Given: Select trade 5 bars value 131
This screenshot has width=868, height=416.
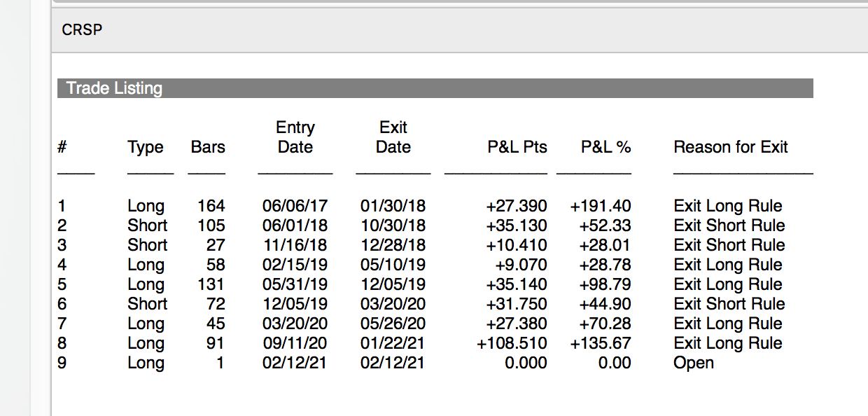Looking at the screenshot, I should tap(211, 284).
